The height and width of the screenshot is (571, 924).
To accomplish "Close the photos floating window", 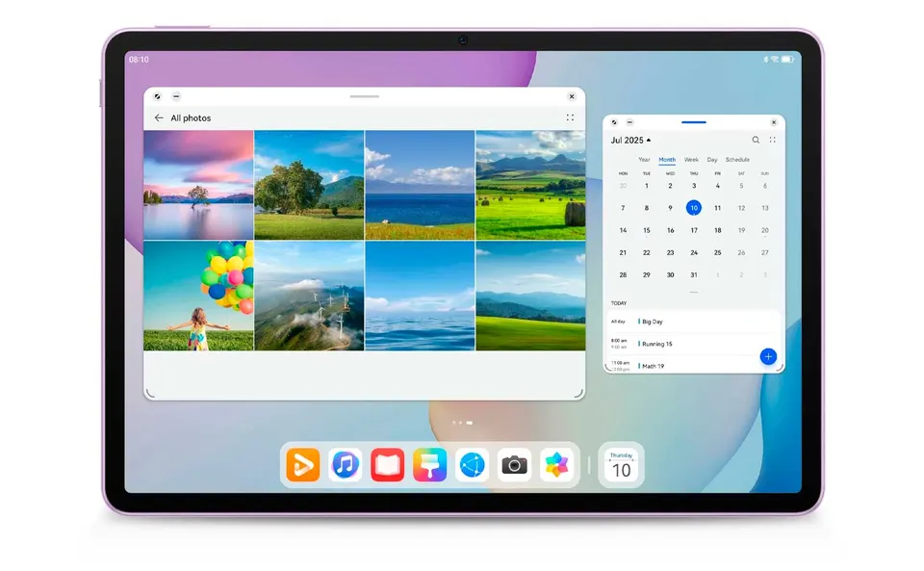I will [572, 96].
